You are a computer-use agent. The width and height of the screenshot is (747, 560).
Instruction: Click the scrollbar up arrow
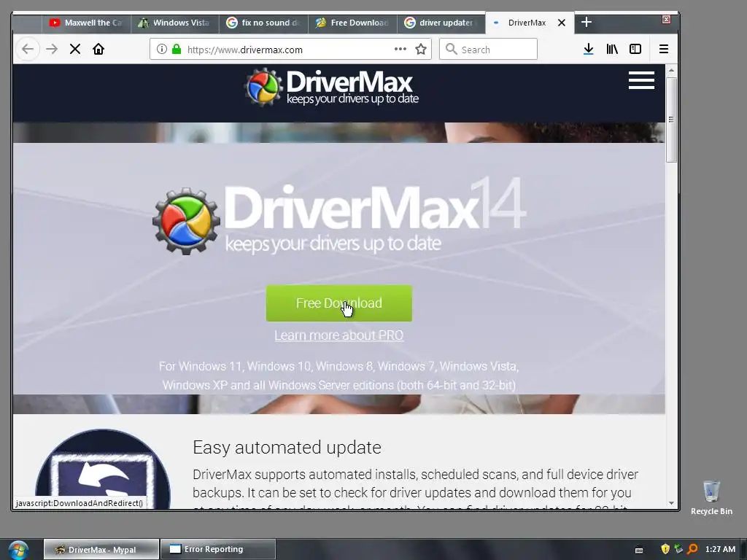(x=671, y=71)
